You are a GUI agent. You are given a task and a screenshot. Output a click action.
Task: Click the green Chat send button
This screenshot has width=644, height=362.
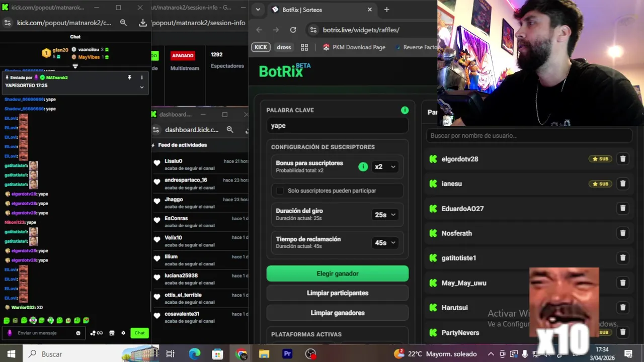coord(139,333)
